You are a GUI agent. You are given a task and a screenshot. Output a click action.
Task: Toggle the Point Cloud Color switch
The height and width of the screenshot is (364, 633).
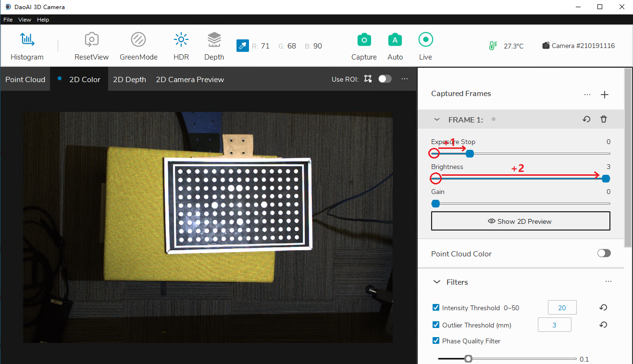[x=604, y=254]
